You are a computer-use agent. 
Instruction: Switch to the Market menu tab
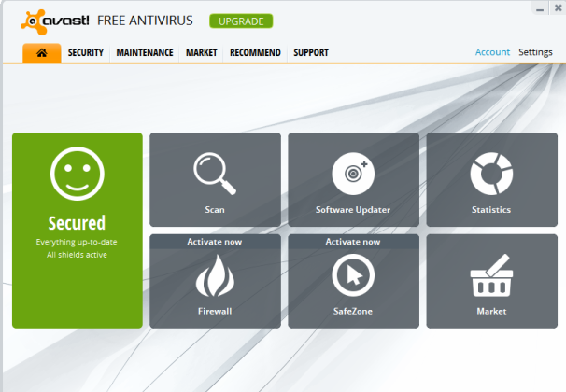click(202, 52)
